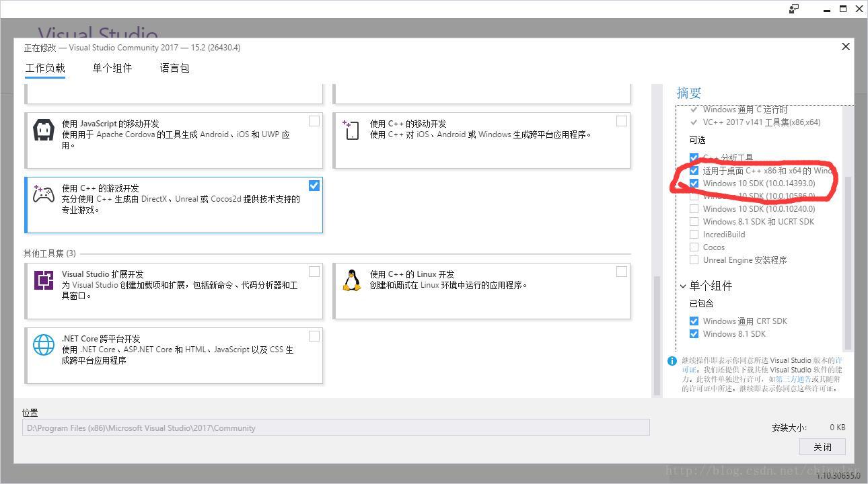Image resolution: width=868 pixels, height=484 pixels.
Task: Uncheck 适用于桌面 C++ x86 和 x64 option
Action: [x=694, y=171]
